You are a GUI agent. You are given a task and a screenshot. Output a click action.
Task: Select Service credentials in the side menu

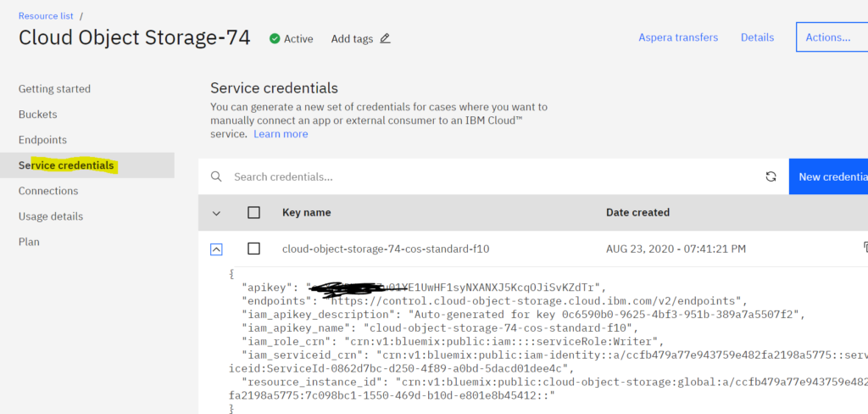coord(87,165)
